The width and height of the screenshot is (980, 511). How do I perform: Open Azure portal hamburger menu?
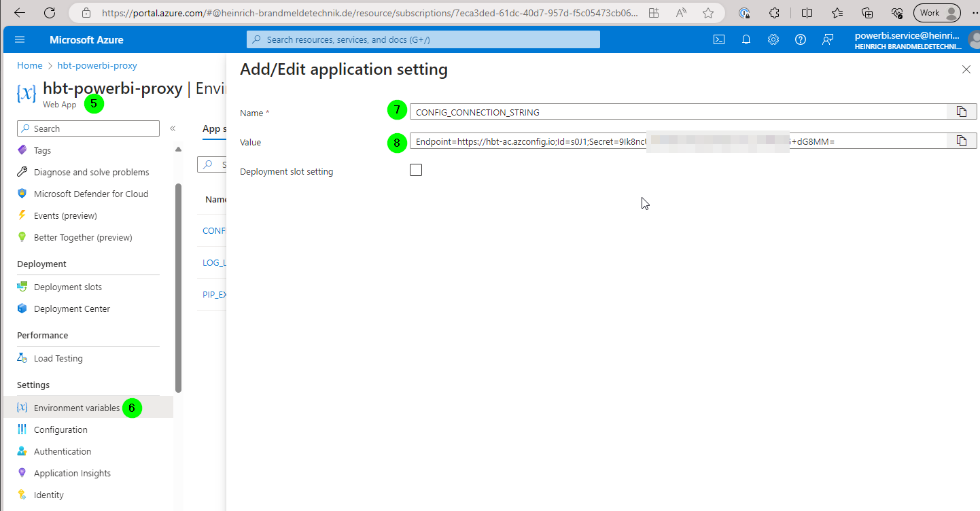(x=19, y=39)
